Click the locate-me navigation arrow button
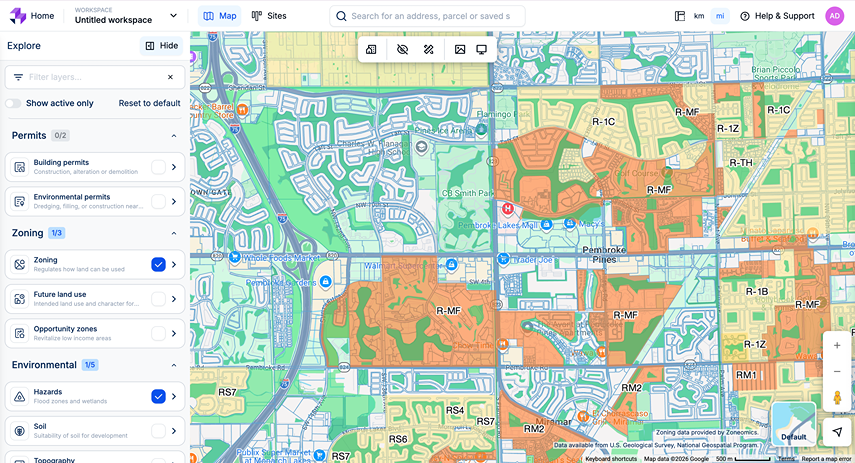Screen dimensions: 855x463 837,431
